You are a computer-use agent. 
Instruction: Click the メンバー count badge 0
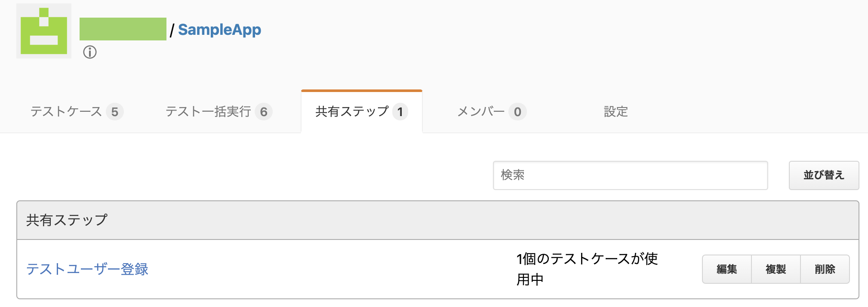tap(517, 112)
